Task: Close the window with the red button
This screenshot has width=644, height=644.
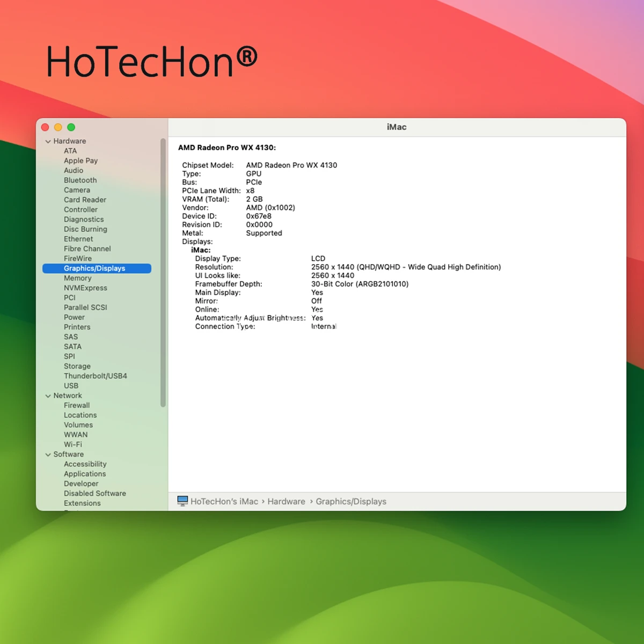Action: 45,127
